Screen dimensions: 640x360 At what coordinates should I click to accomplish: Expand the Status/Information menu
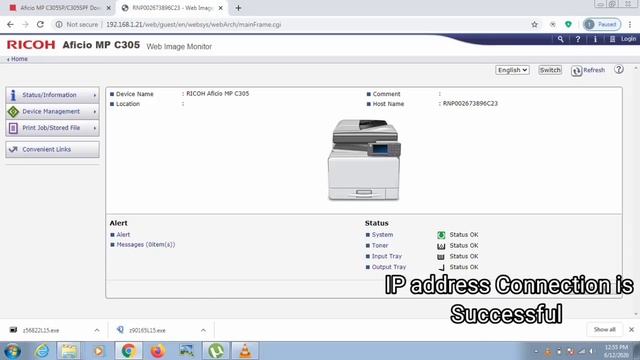[53, 95]
